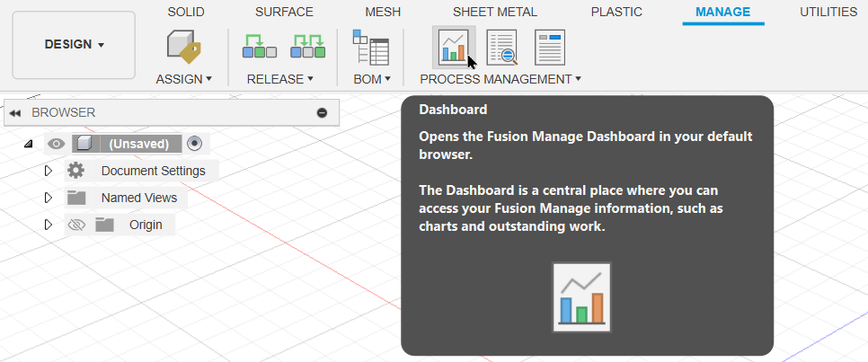Click the Assign tag cube icon
868x362 pixels.
point(184,47)
